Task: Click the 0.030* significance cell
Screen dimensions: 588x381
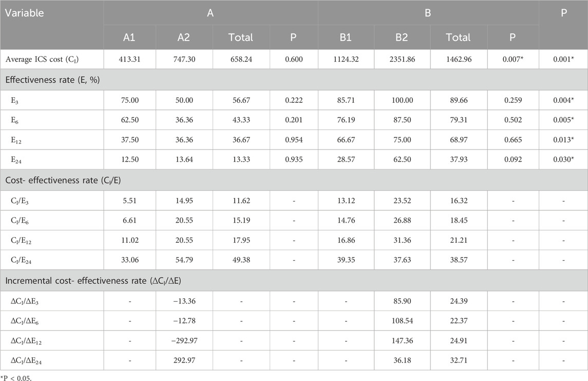Action: click(563, 160)
